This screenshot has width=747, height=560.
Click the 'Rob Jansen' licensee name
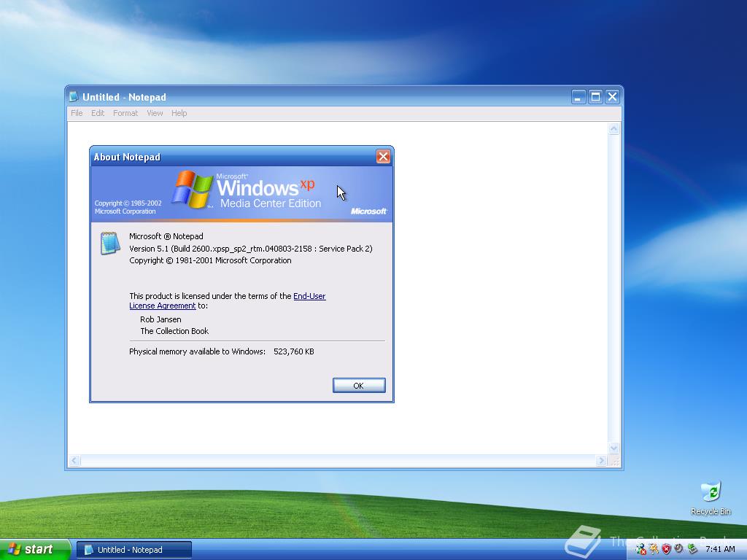pos(160,319)
